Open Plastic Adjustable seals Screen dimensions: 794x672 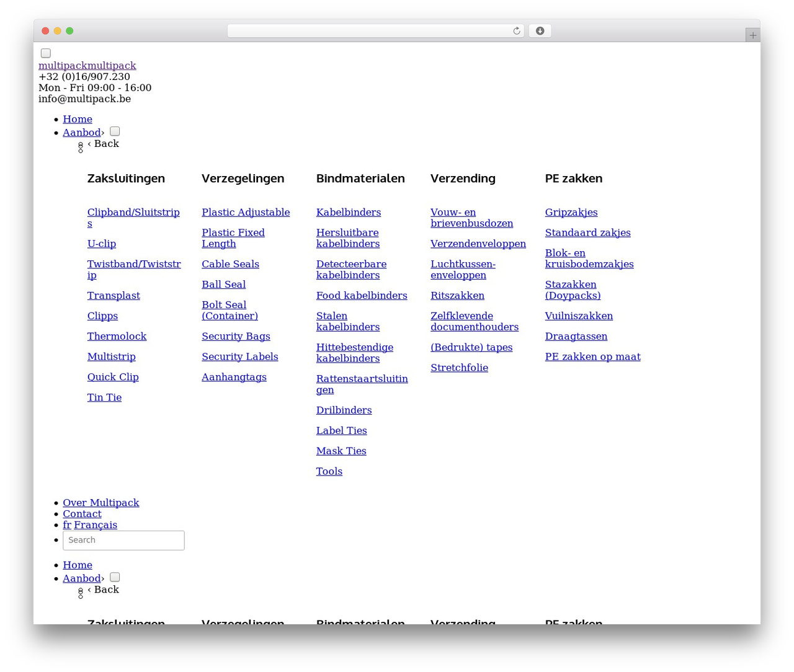point(246,212)
